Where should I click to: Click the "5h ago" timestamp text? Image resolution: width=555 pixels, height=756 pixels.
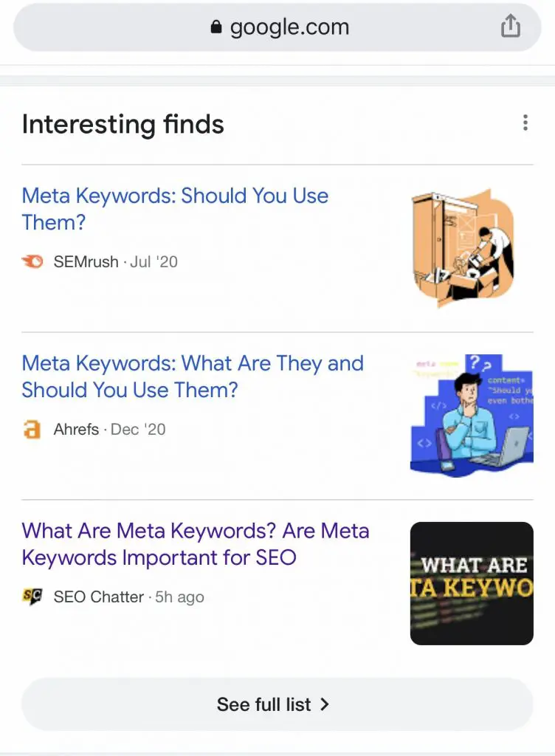tap(179, 597)
